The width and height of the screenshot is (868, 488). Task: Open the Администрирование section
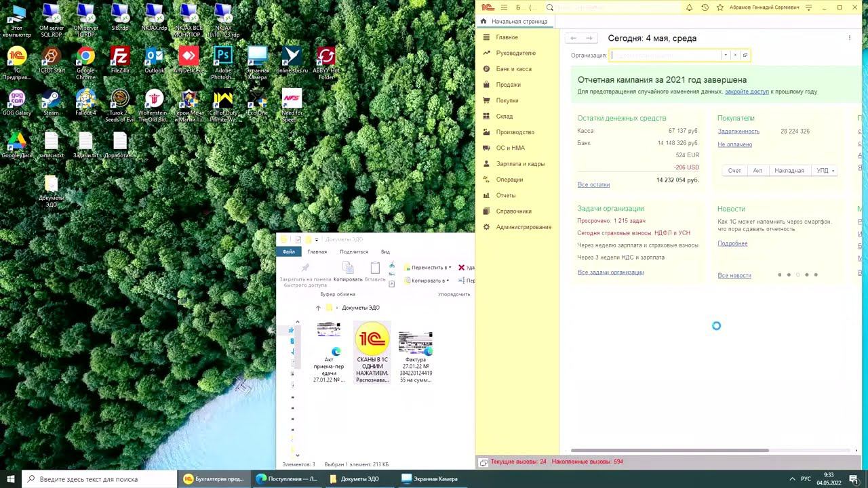524,227
